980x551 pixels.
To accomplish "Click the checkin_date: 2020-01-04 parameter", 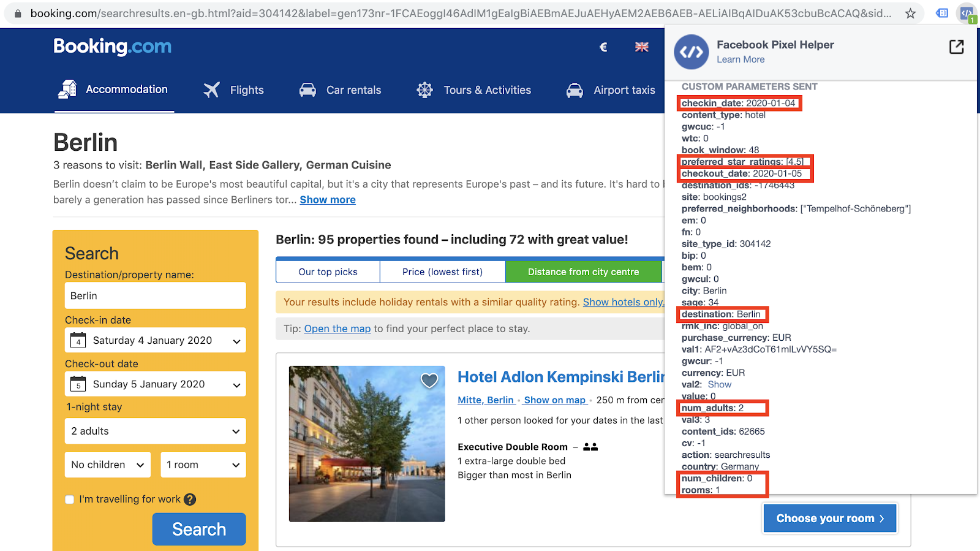I will point(739,103).
